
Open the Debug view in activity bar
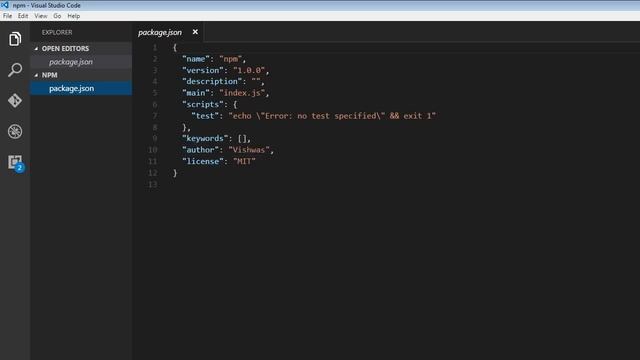tap(15, 131)
